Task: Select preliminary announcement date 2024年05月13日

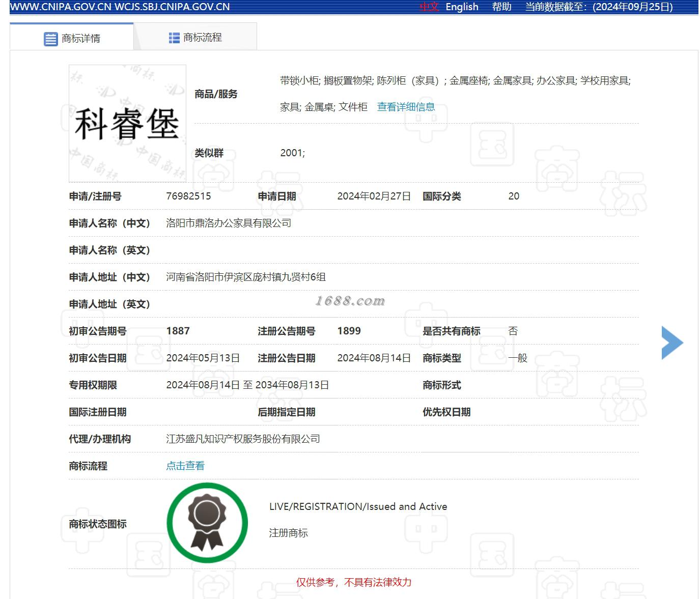Action: click(203, 358)
